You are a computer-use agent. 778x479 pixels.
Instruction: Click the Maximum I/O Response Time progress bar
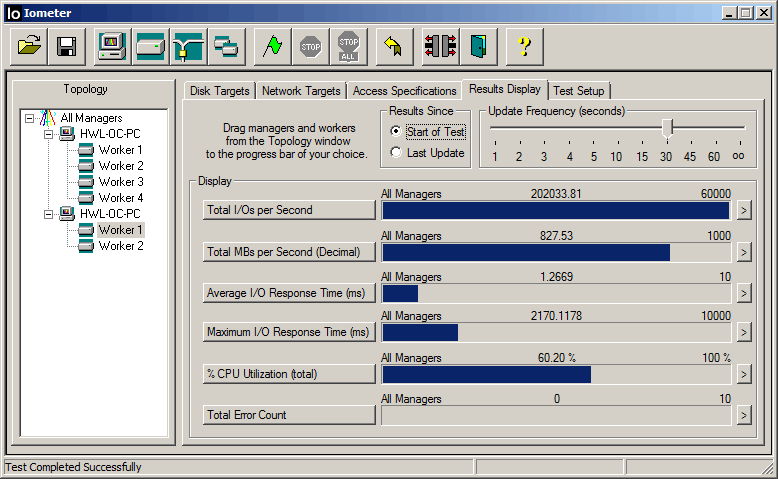pyautogui.click(x=556, y=333)
